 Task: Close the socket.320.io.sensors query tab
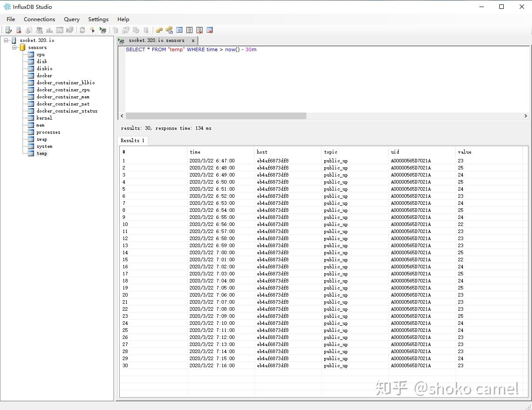193,40
